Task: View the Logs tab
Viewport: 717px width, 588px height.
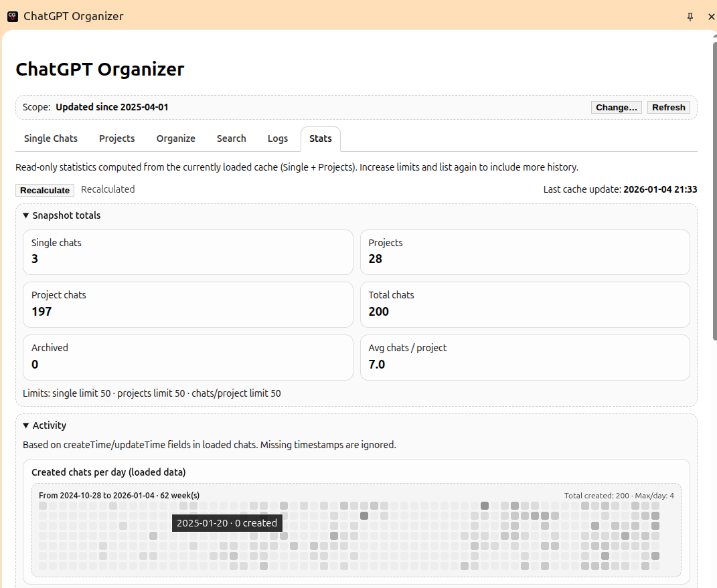Action: [x=278, y=138]
